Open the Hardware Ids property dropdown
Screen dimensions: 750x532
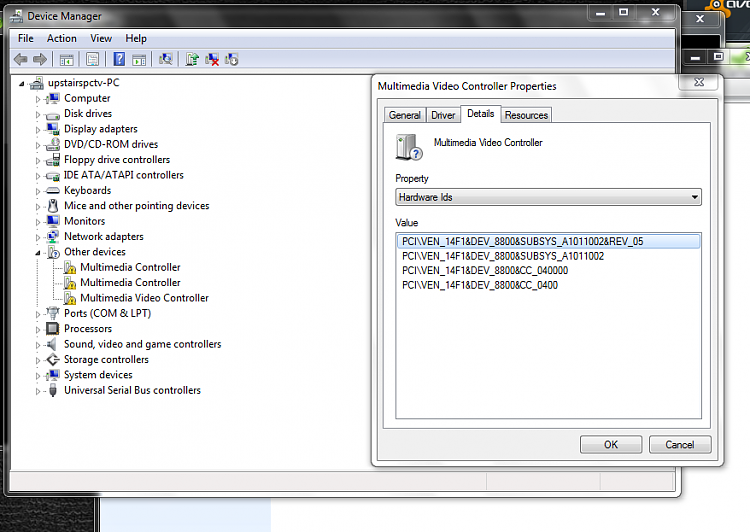click(548, 197)
